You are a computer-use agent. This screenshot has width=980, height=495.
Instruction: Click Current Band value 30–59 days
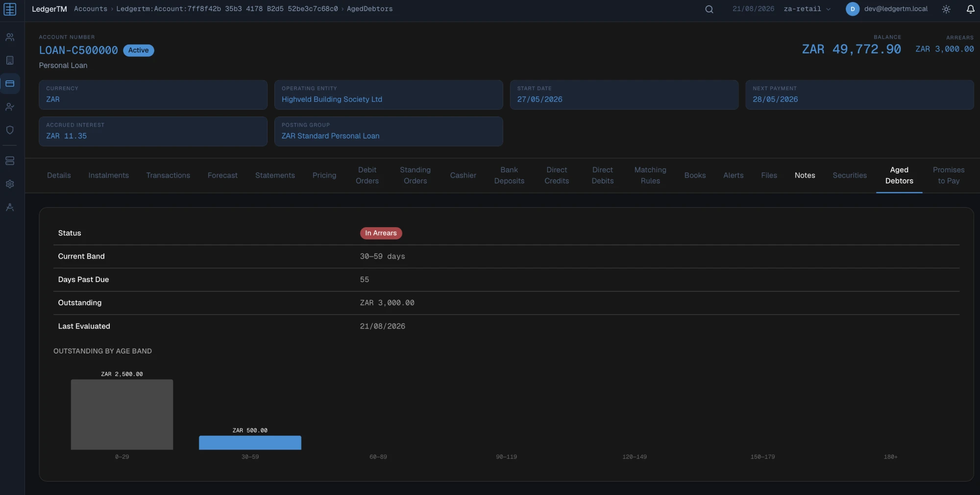(382, 257)
